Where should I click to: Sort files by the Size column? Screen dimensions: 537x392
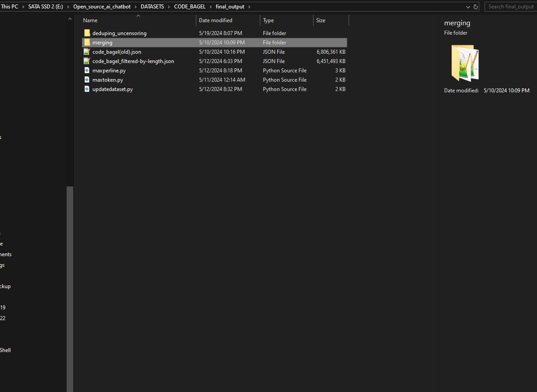(x=320, y=20)
